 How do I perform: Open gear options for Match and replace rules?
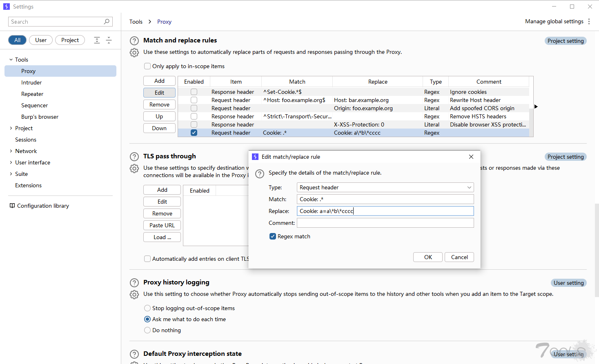[134, 53]
